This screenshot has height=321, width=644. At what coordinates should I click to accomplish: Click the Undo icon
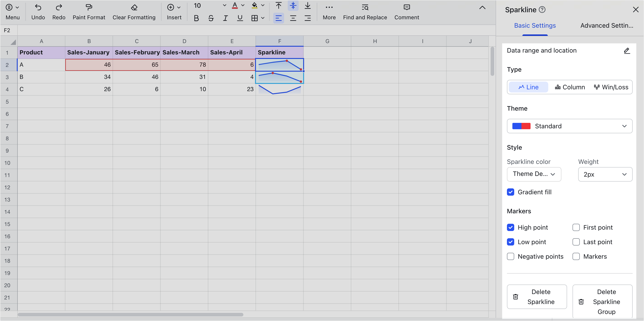coord(38,7)
